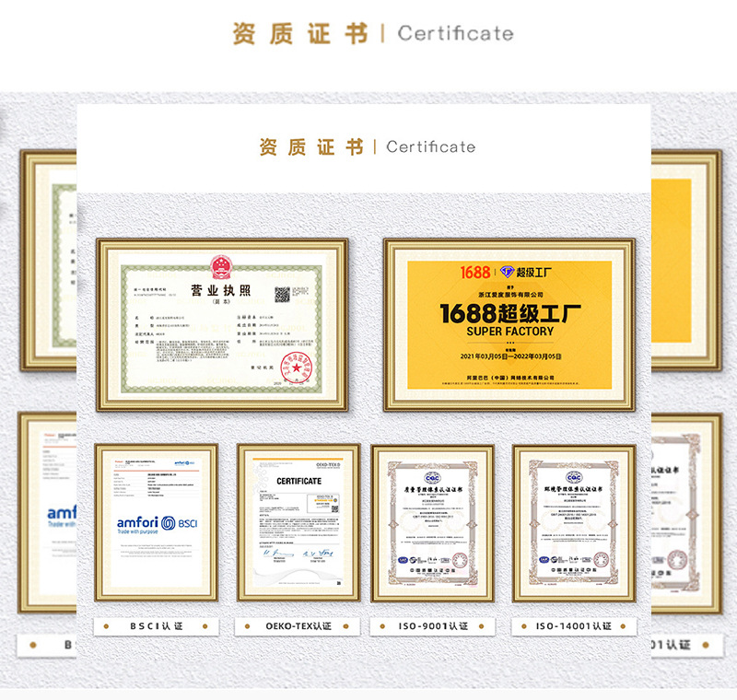Viewport: 737px width, 700px height.
Task: Click the date range '2021年03月05日—2022年03月05日'
Action: point(511,356)
